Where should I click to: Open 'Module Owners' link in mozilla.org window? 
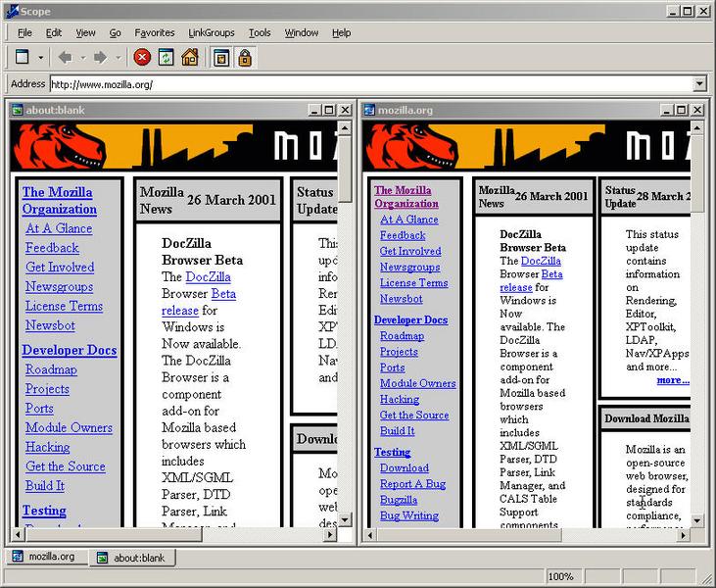point(418,383)
